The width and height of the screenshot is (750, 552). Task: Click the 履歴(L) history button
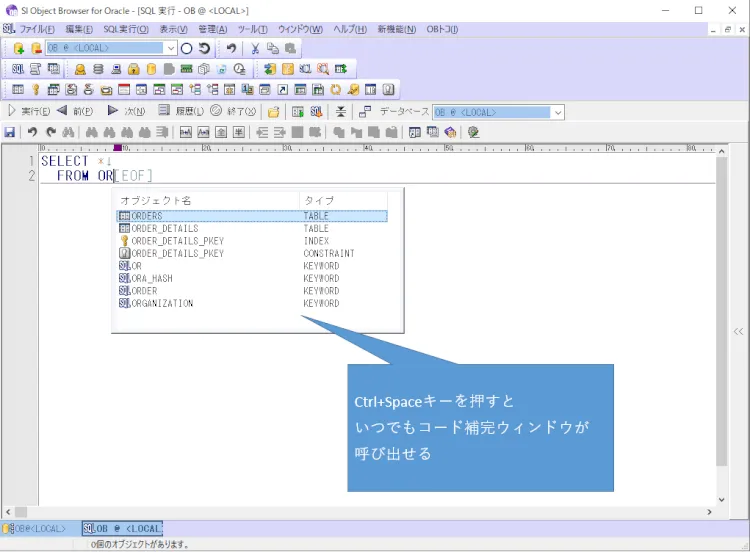pos(181,111)
